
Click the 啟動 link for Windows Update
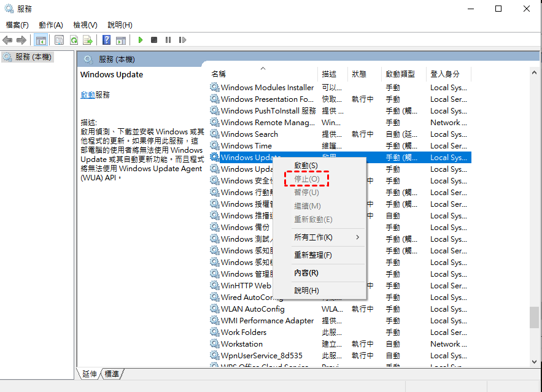tap(87, 95)
